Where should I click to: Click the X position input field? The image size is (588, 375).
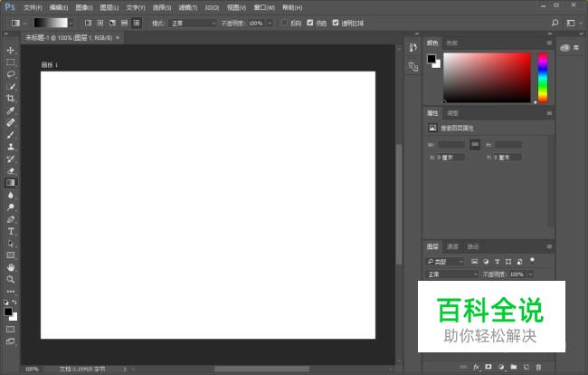tap(450, 158)
